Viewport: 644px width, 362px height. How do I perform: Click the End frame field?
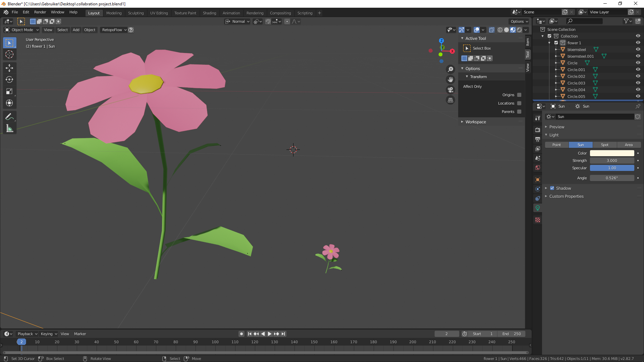click(x=512, y=334)
